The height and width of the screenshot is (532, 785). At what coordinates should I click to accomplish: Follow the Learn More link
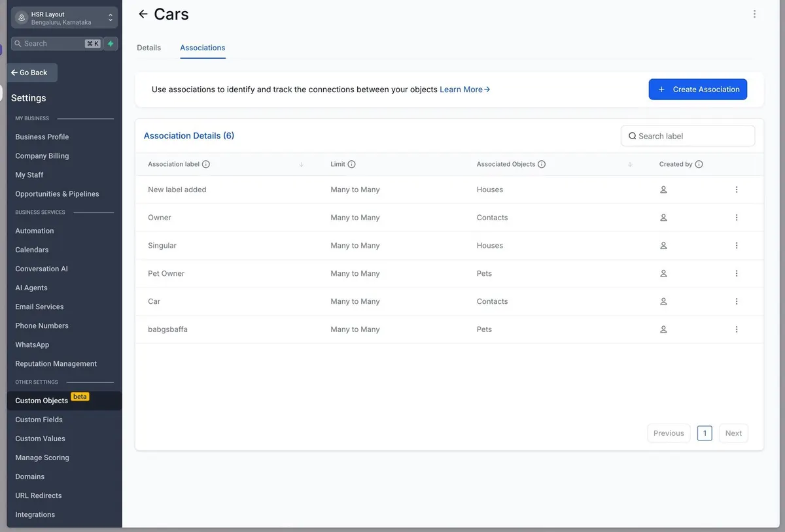click(465, 90)
